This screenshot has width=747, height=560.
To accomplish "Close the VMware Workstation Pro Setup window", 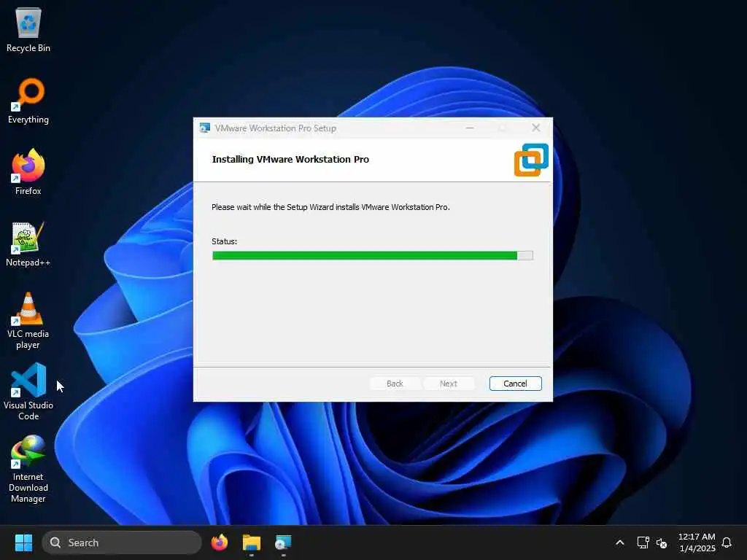I will pos(536,128).
